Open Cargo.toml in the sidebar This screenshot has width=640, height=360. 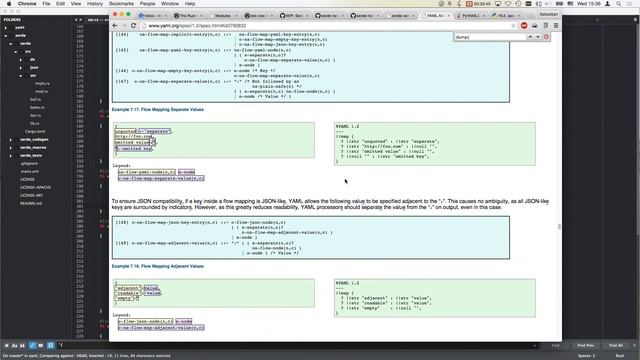click(x=35, y=131)
